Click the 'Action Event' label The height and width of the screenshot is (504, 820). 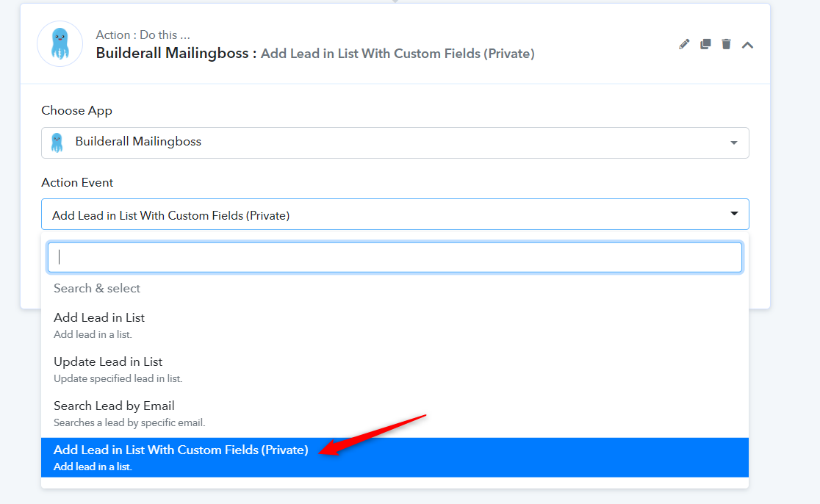tap(77, 182)
